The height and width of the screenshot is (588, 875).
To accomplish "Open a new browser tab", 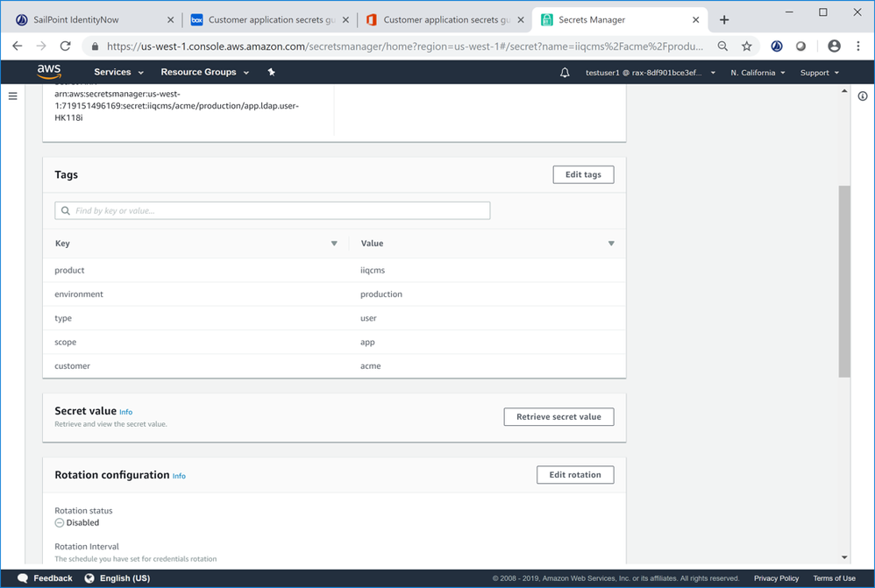I will [724, 19].
